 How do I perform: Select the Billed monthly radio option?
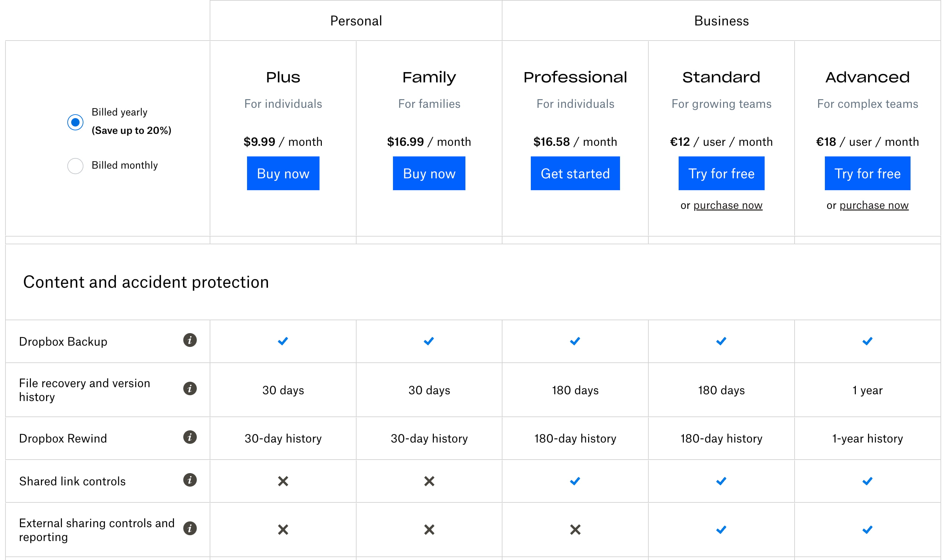[x=75, y=166]
